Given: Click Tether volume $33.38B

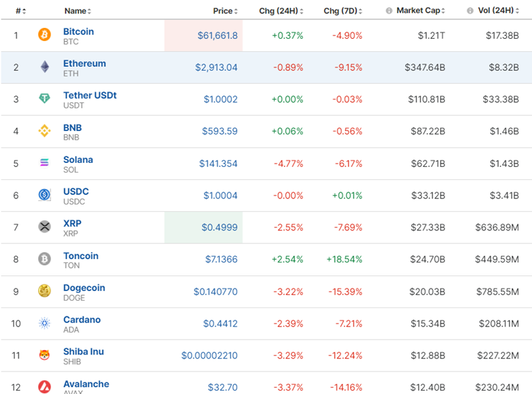Looking at the screenshot, I should click(x=501, y=100).
